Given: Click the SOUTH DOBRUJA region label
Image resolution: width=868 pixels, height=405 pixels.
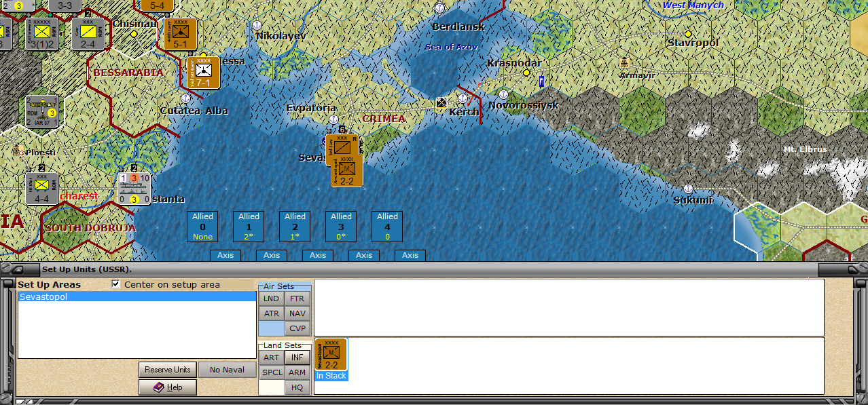Looking at the screenshot, I should pyautogui.click(x=90, y=228).
